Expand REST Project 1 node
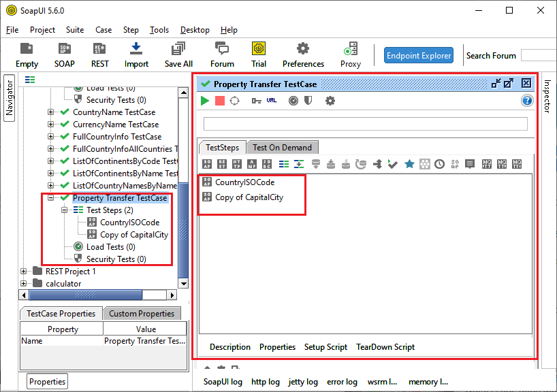This screenshot has height=392, width=557. coord(23,272)
